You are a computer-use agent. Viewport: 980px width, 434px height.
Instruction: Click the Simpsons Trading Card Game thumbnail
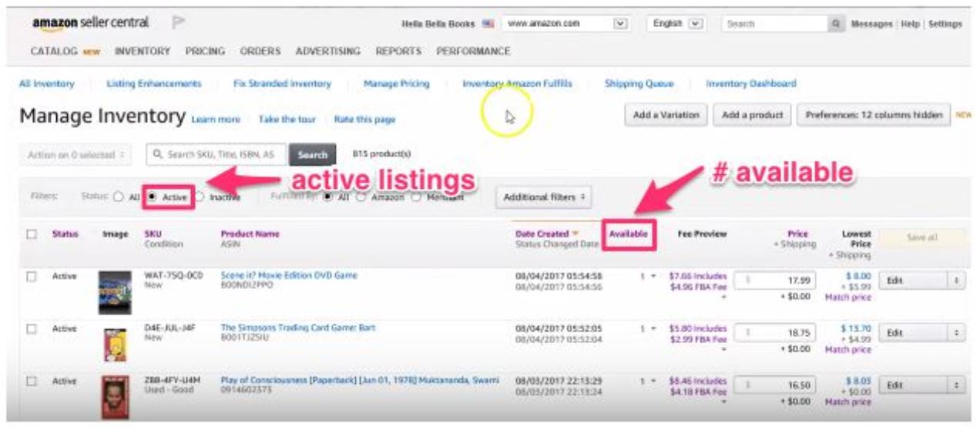point(115,344)
